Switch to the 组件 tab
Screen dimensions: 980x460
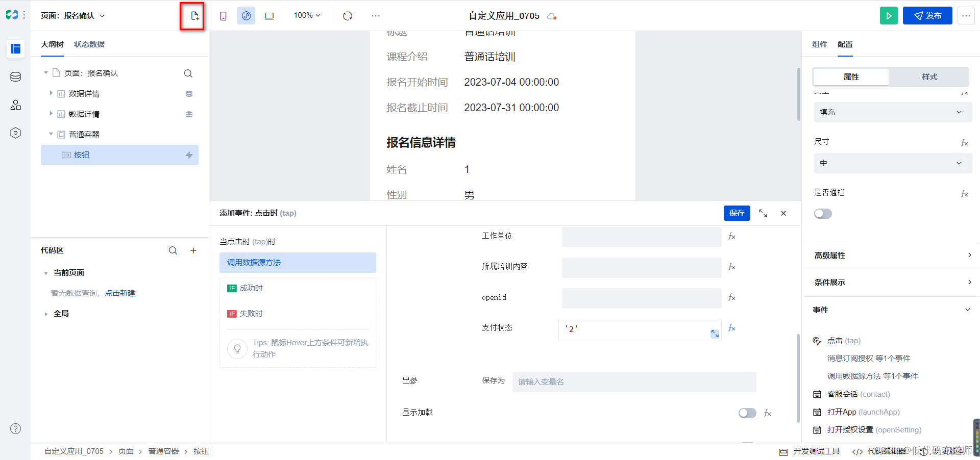(x=819, y=44)
